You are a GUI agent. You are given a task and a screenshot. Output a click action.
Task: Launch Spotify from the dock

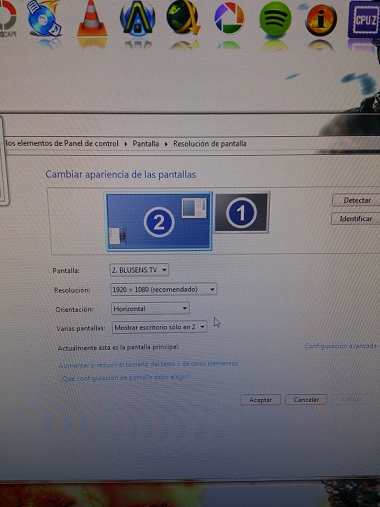pyautogui.click(x=275, y=18)
